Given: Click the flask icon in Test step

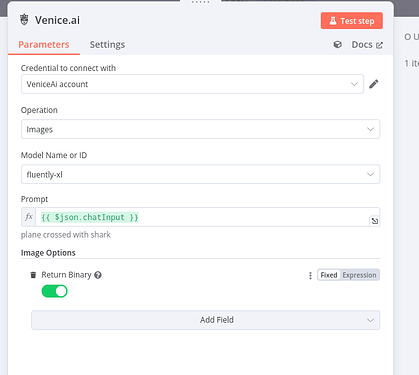Looking at the screenshot, I should pos(333,21).
